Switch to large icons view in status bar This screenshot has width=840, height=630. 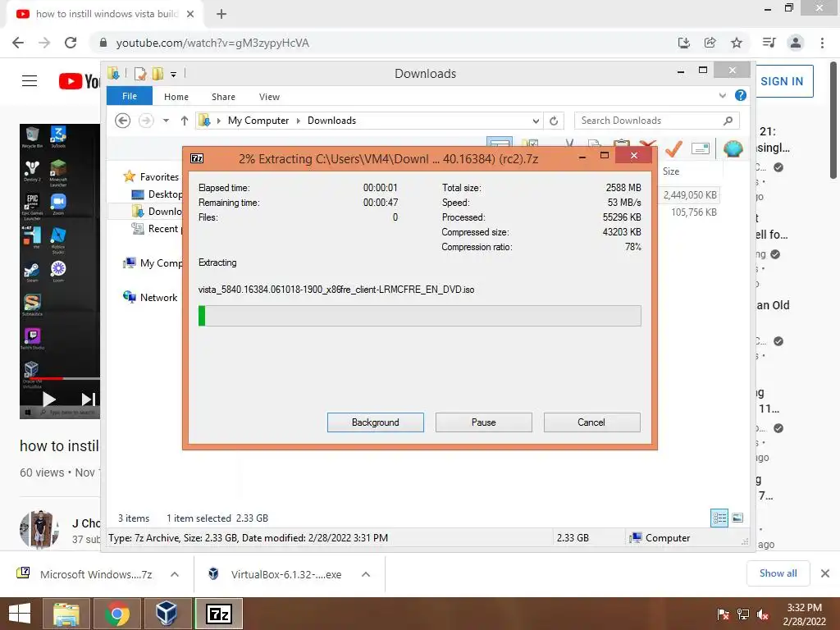point(737,518)
